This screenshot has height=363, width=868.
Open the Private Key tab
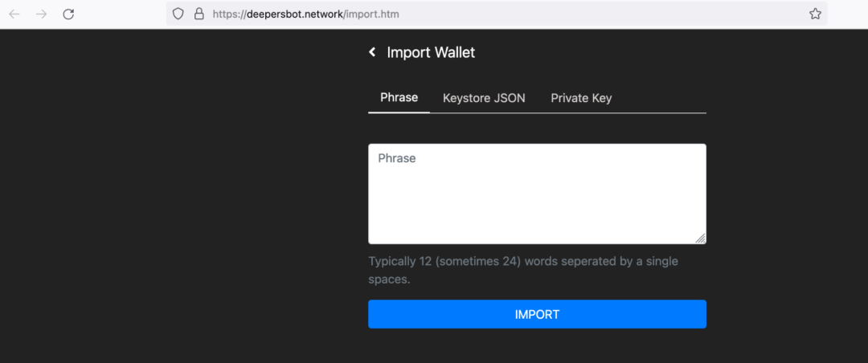[581, 98]
